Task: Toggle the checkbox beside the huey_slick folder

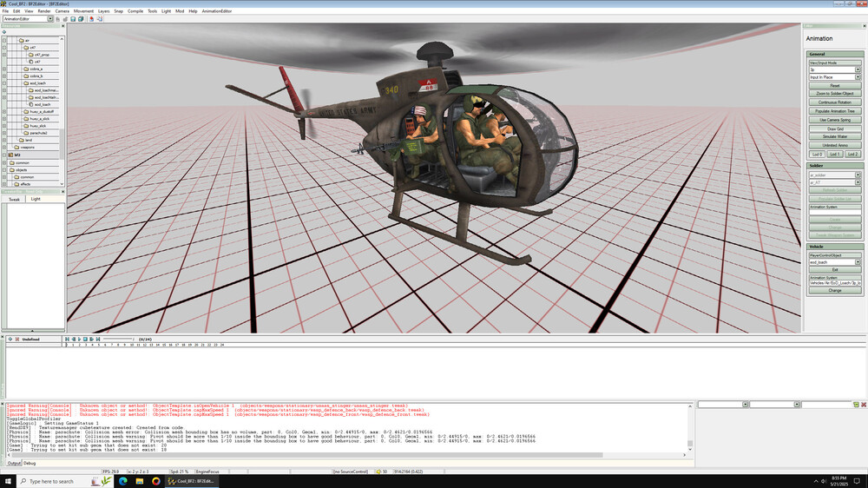Action: [x=4, y=126]
